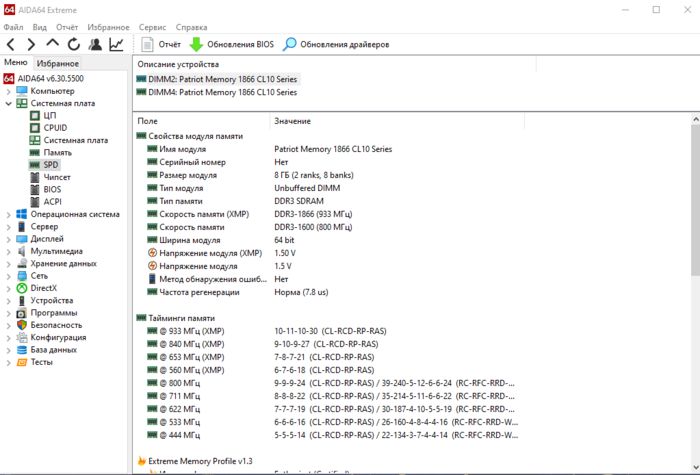Expand the Компьютер tree node
The width and height of the screenshot is (700, 475).
8,92
